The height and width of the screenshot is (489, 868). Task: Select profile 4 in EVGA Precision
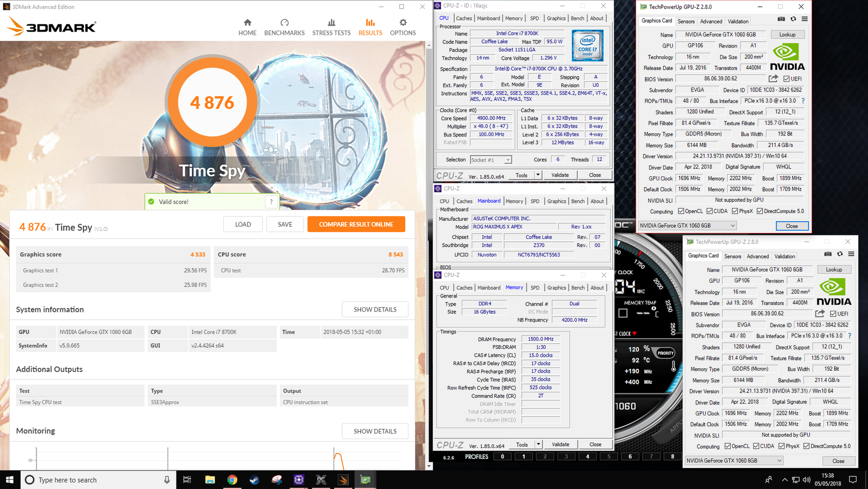click(587, 456)
